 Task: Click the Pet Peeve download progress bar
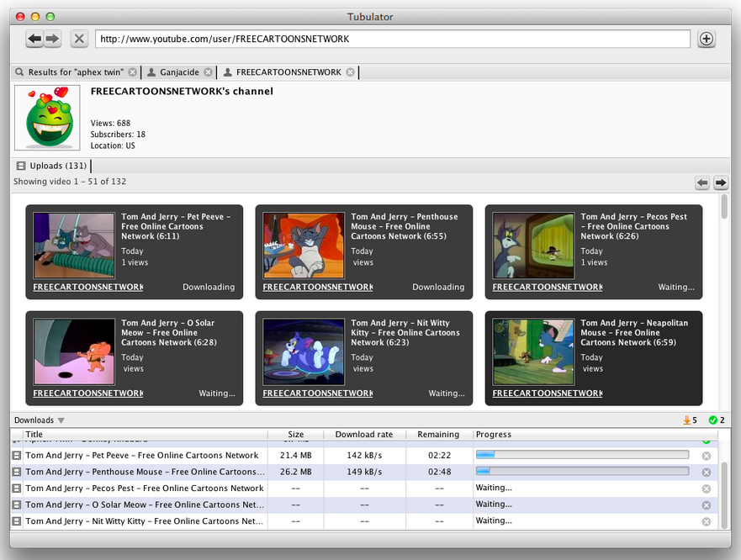[582, 455]
